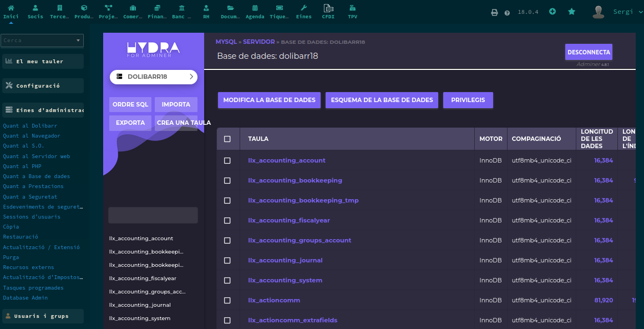
Task: Select the llx_accounting_journal row checkbox
Action: click(227, 260)
